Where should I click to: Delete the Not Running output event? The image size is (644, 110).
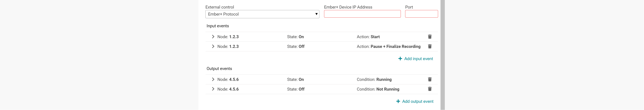click(430, 89)
